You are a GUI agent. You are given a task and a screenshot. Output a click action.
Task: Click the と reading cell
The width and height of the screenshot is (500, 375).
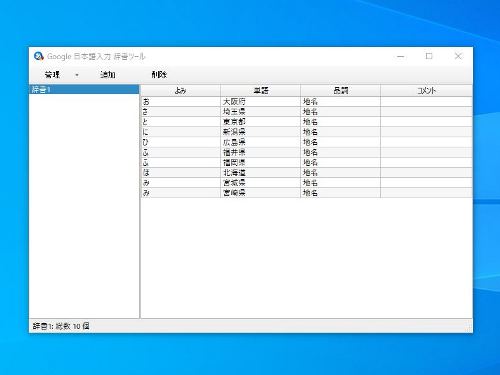point(180,122)
